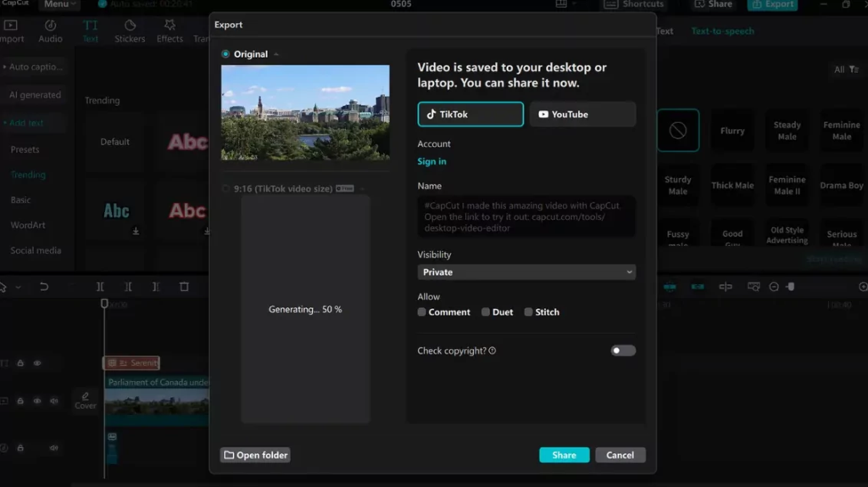Focus the video Name text field
The height and width of the screenshot is (487, 868).
[526, 216]
